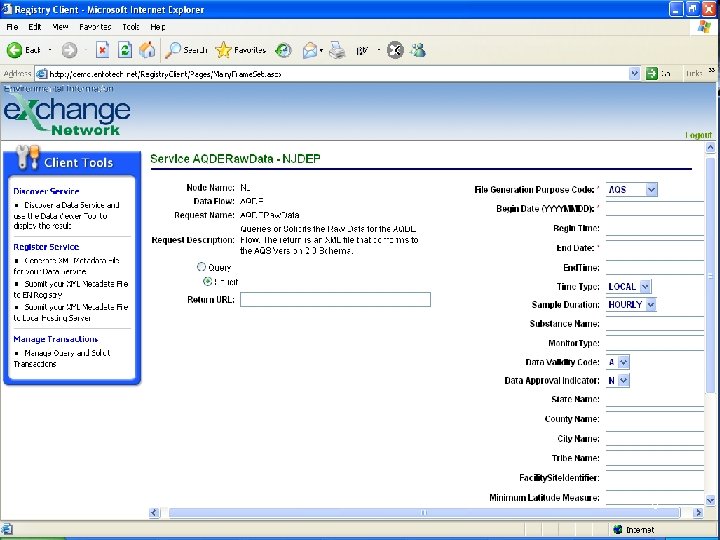Click the horizontal scrollbar thumb
The image size is (720, 540).
tap(424, 512)
